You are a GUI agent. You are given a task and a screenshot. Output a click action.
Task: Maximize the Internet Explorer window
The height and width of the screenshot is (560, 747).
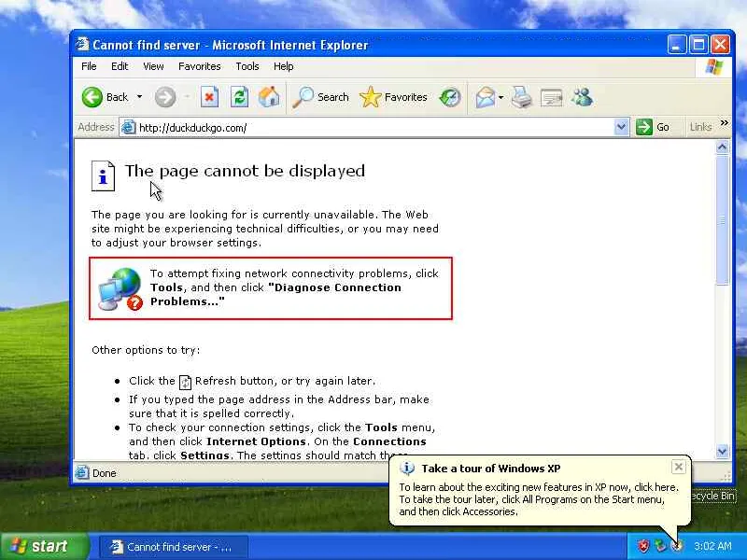point(698,45)
